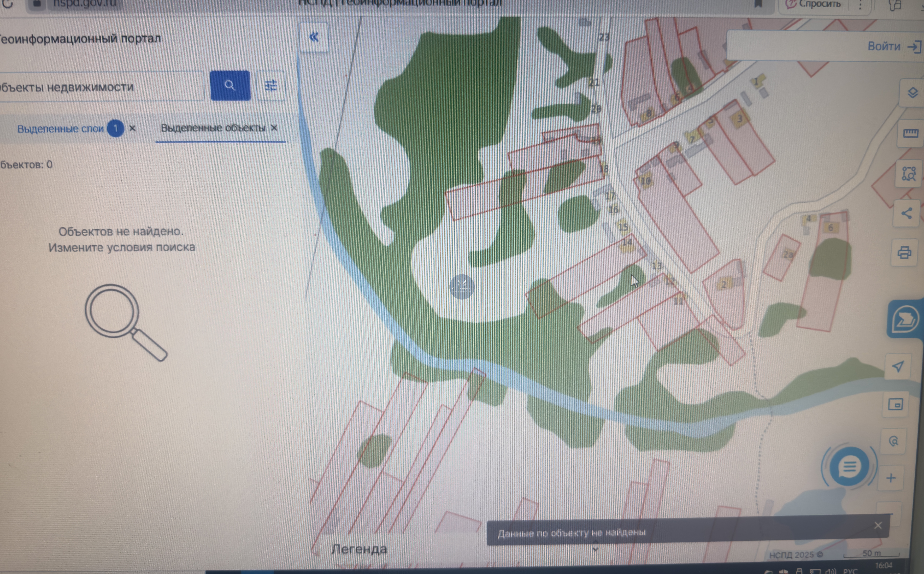Screen dimensions: 924x574
Task: Collapse sidebar with double chevron
Action: coord(314,37)
